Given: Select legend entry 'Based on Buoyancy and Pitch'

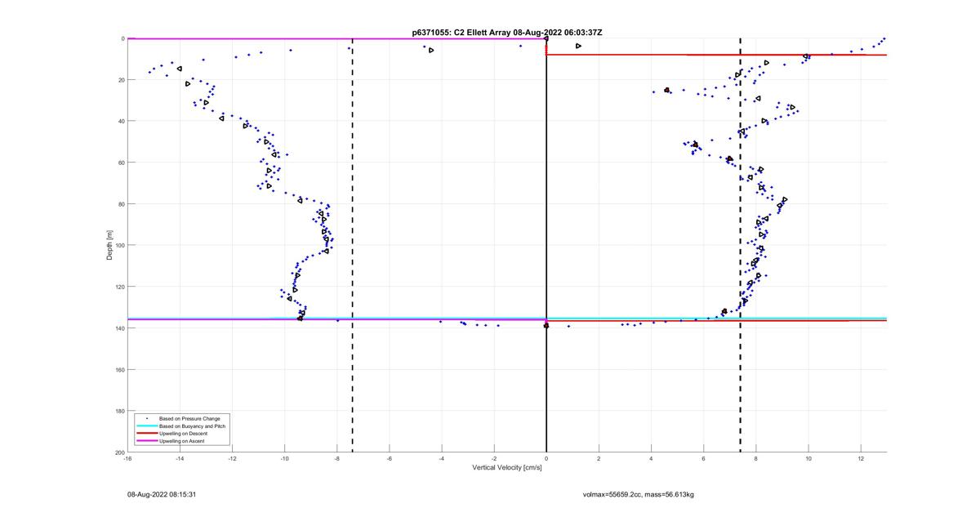Looking at the screenshot, I should 193,426.
